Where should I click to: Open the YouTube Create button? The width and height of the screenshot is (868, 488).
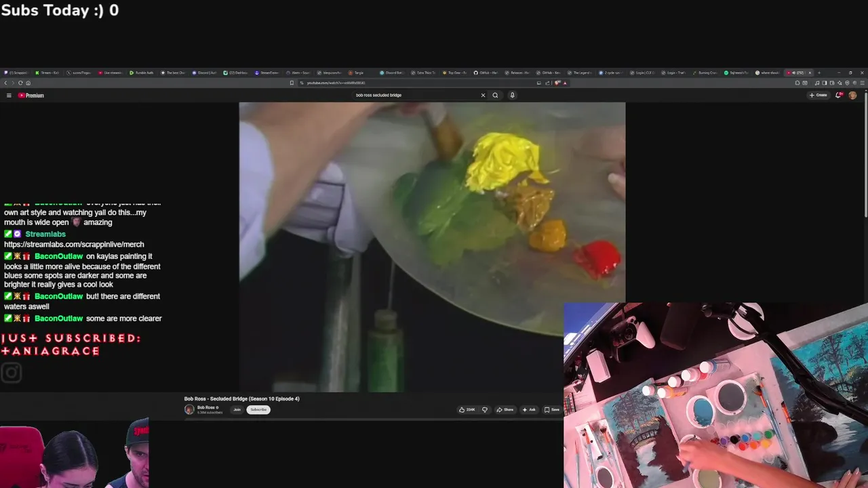point(818,96)
